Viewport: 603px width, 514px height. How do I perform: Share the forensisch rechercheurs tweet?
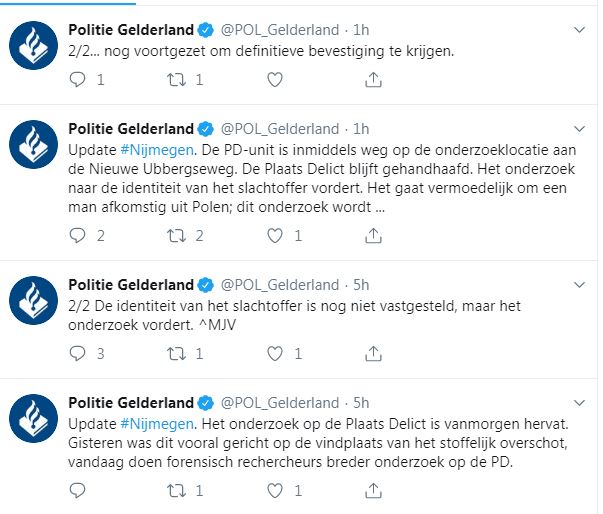(x=374, y=491)
